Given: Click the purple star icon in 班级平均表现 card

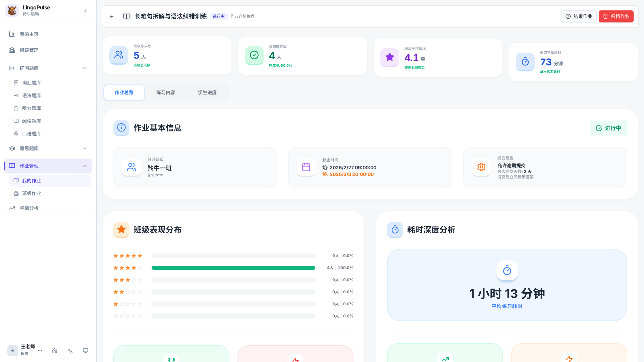Looking at the screenshot, I should click(390, 57).
